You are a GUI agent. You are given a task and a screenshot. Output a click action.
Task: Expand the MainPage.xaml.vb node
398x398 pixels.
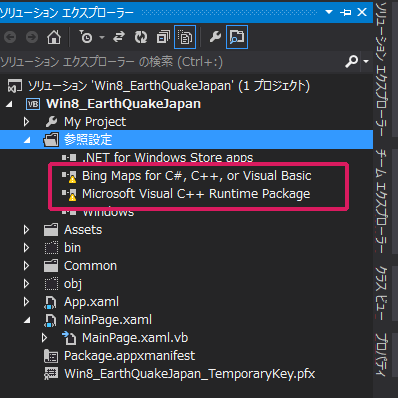point(44,338)
